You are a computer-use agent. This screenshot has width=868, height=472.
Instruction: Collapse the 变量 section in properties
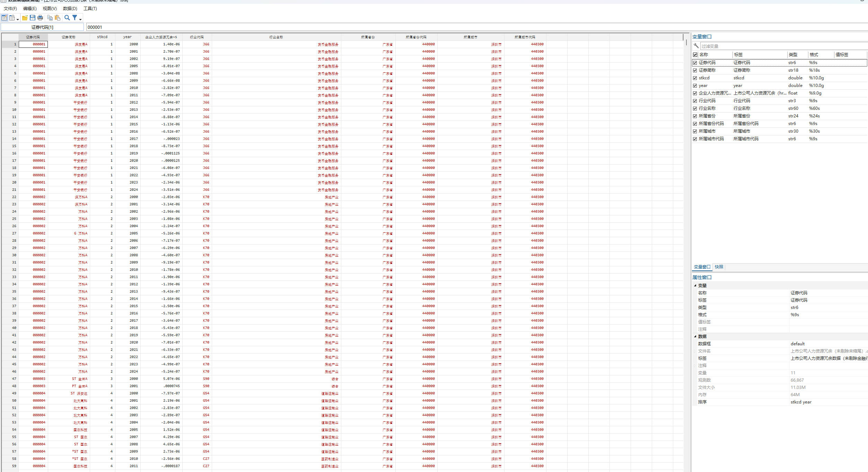[x=695, y=286]
